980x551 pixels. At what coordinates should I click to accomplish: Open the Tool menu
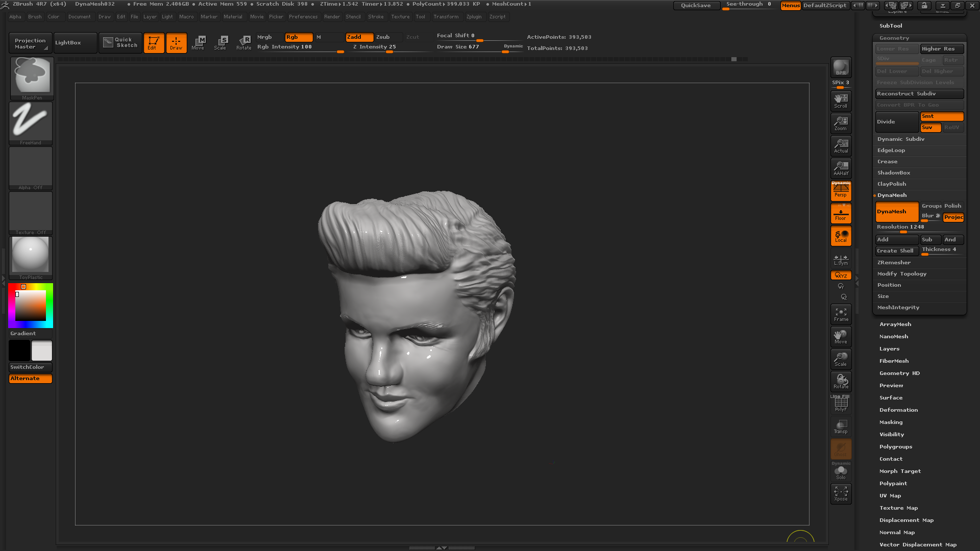421,16
